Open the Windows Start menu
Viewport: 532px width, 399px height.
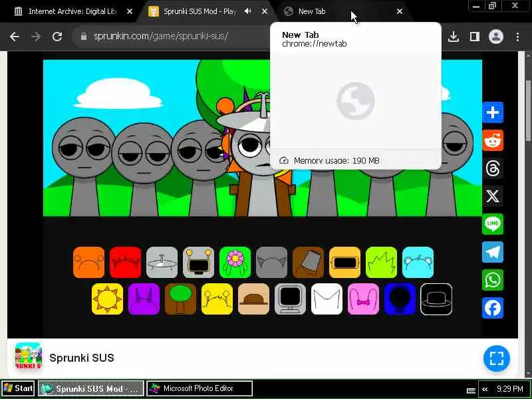(x=18, y=388)
